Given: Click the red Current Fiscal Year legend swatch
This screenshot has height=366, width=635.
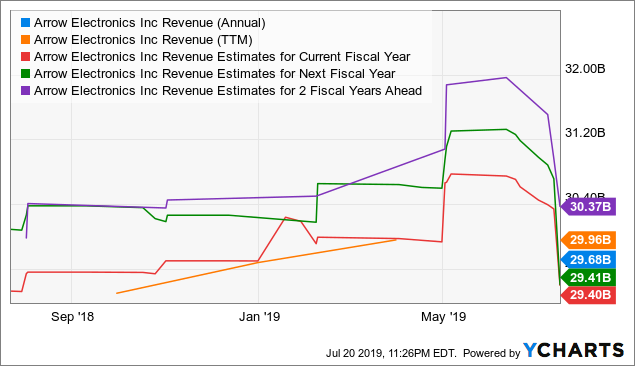Looking at the screenshot, I should (x=26, y=57).
